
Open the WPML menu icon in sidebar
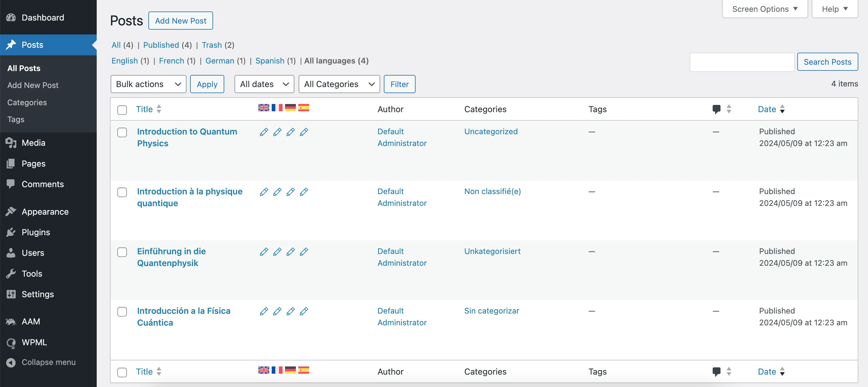coord(11,343)
